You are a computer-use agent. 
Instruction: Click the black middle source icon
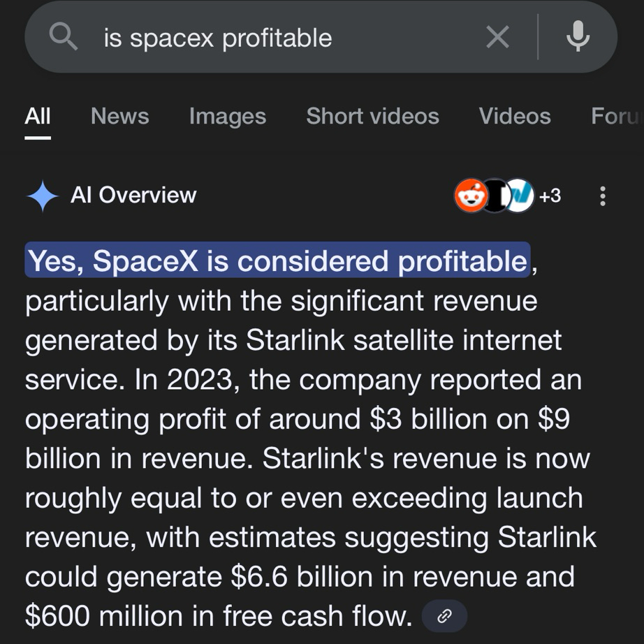(x=495, y=196)
